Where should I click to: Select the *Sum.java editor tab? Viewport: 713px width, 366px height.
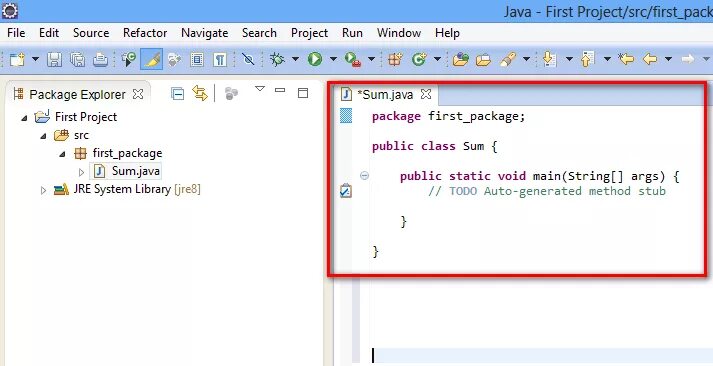[x=385, y=95]
